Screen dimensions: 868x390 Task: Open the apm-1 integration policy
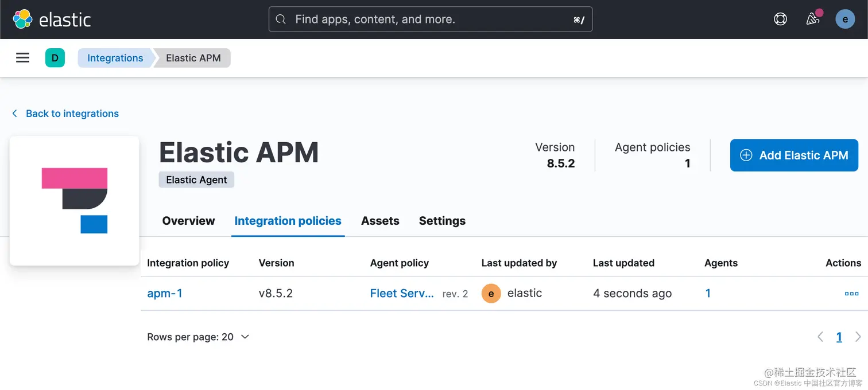165,294
